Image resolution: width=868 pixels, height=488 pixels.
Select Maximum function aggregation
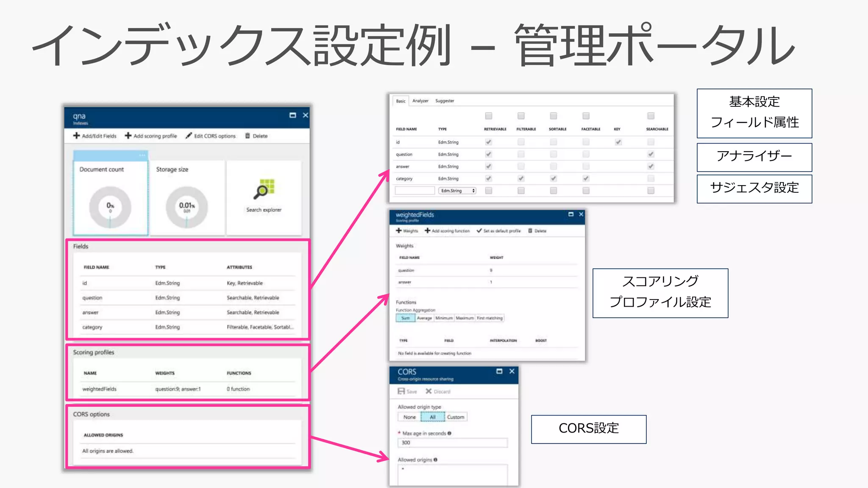pyautogui.click(x=465, y=318)
